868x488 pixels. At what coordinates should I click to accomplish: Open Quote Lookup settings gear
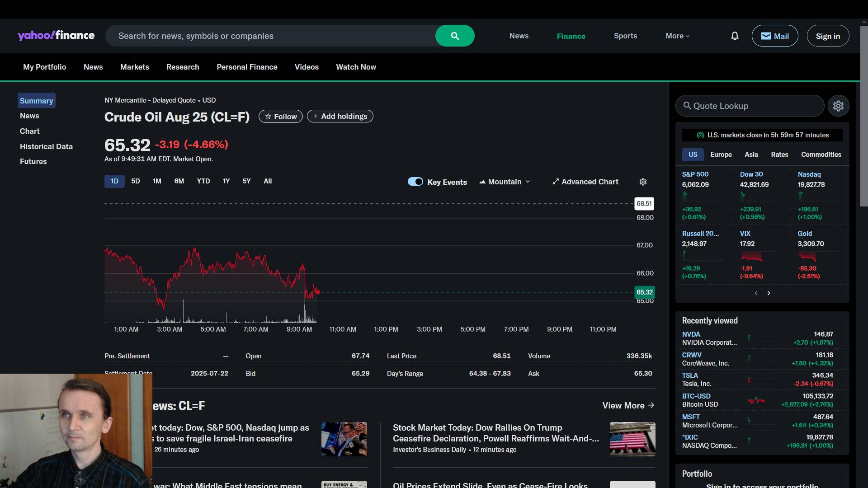point(838,106)
